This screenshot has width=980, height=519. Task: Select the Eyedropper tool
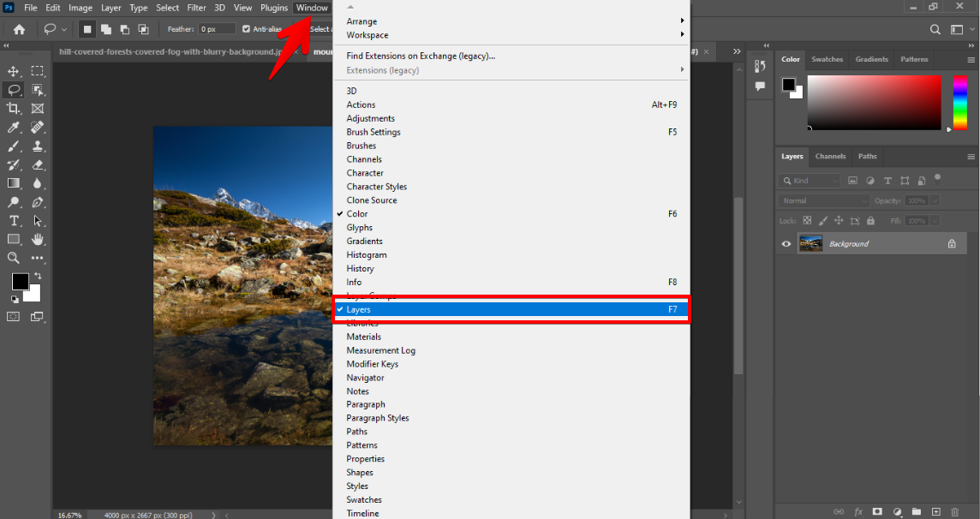[13, 128]
